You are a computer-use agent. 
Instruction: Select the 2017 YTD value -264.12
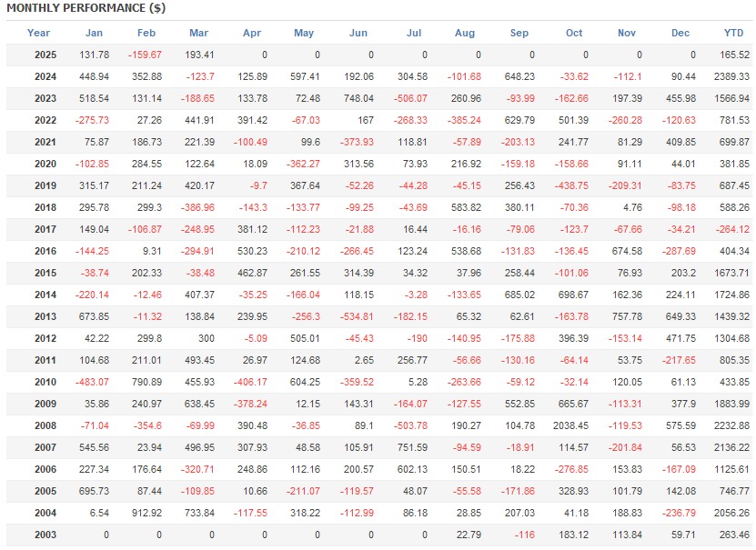click(x=732, y=229)
